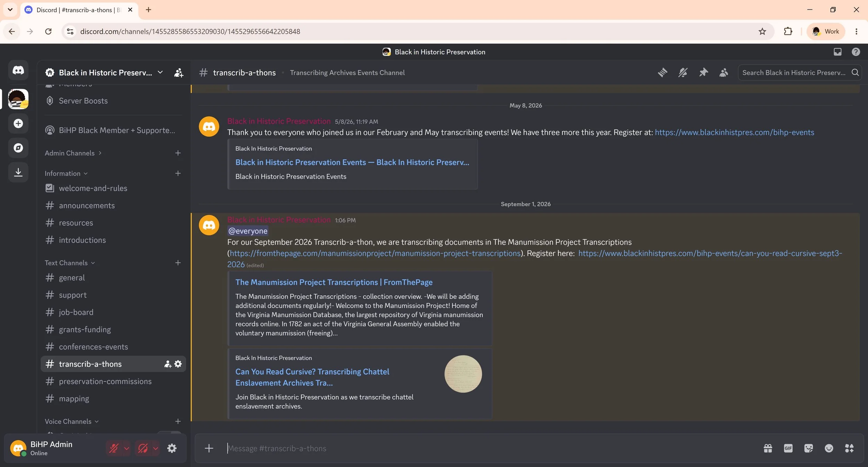
Task: Open Discord direct messages home
Action: [18, 70]
